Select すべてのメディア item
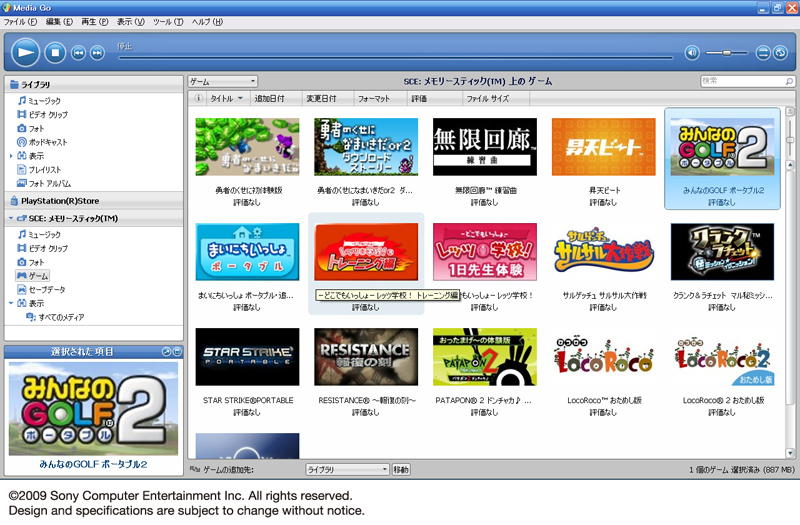800x525 pixels. (55, 317)
